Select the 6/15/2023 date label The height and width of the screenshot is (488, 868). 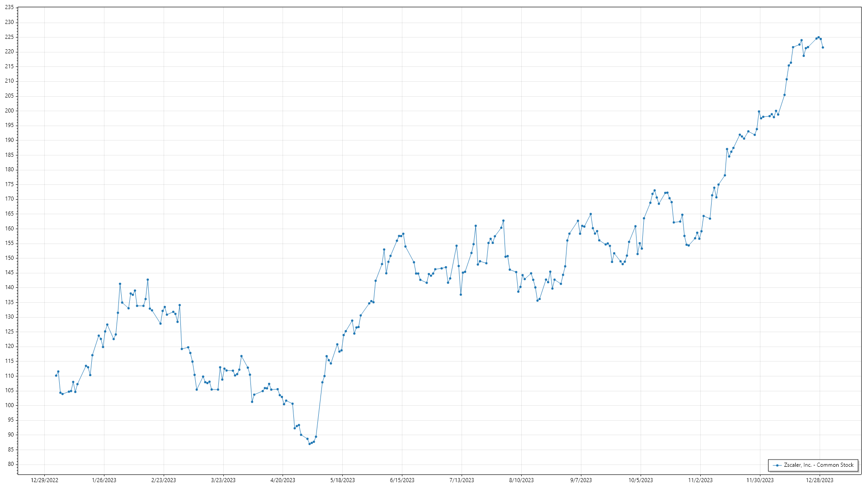tap(402, 480)
